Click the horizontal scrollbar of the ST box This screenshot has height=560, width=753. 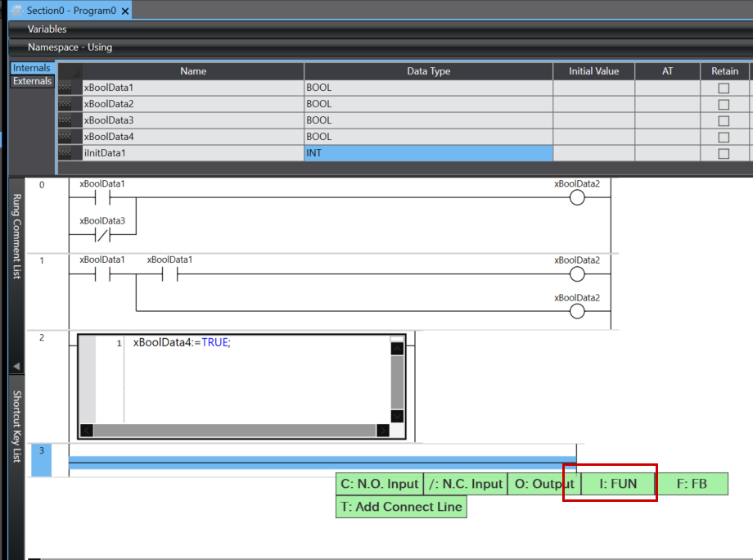[x=233, y=431]
